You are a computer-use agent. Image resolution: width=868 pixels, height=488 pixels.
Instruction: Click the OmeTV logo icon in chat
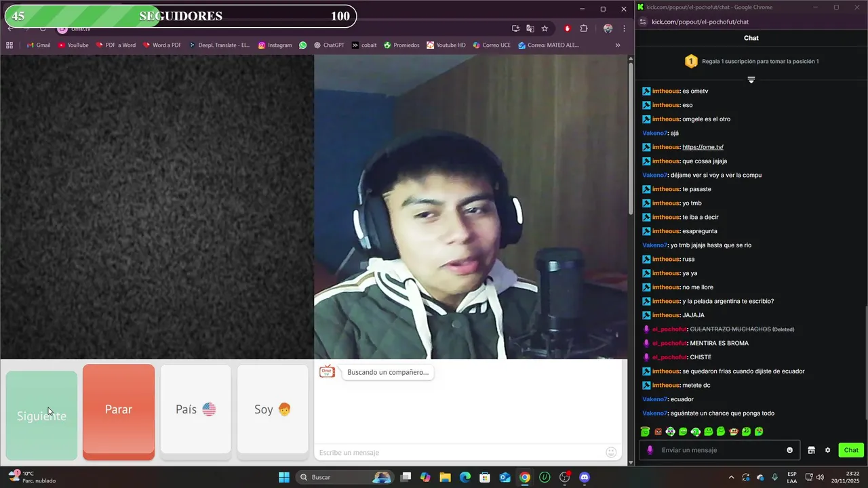[328, 371]
